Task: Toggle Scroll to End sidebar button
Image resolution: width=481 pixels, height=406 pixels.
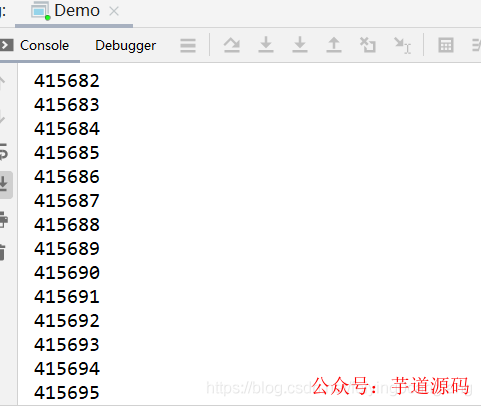Action: (x=5, y=185)
